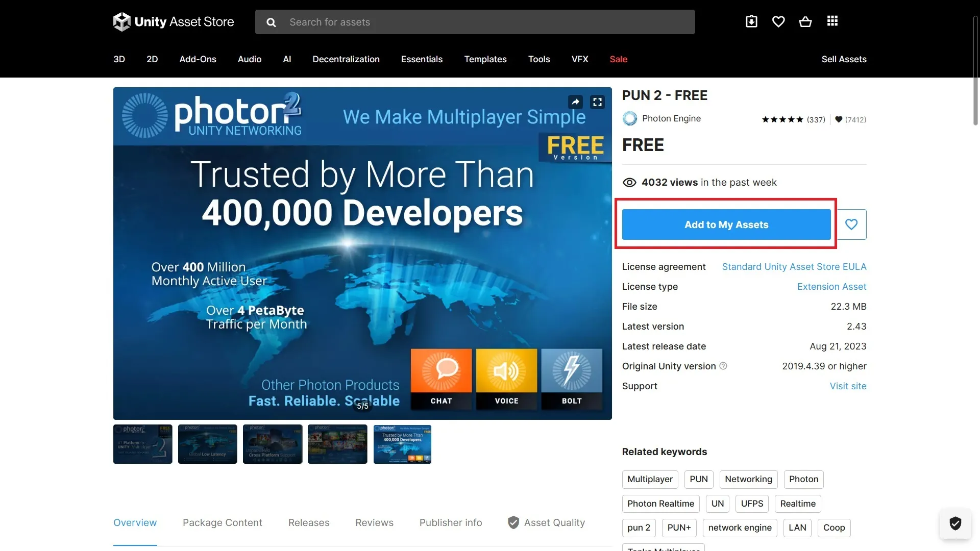Click the Realtime keyword tag
This screenshot has width=980, height=551.
[x=798, y=504]
